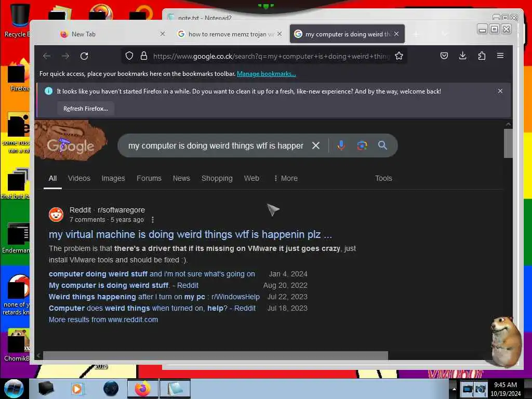Viewport: 532px width, 399px height.
Task: Go forward using the browser forward arrow
Action: [65, 56]
